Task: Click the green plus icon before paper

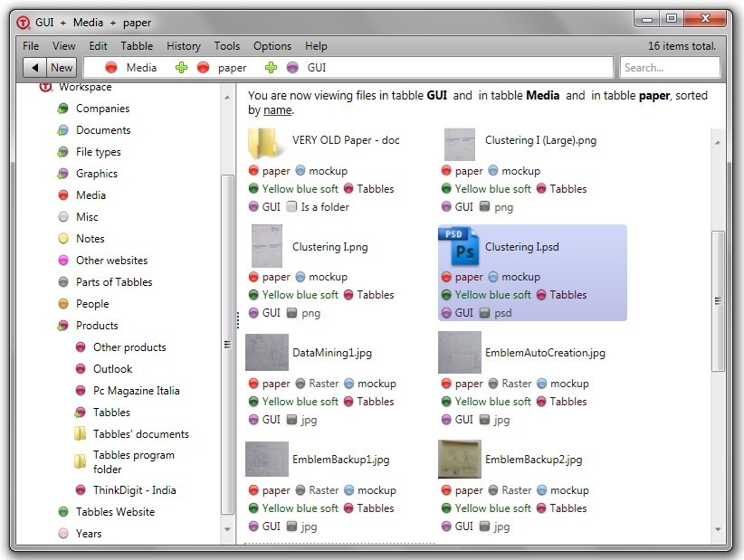Action: 181,68
